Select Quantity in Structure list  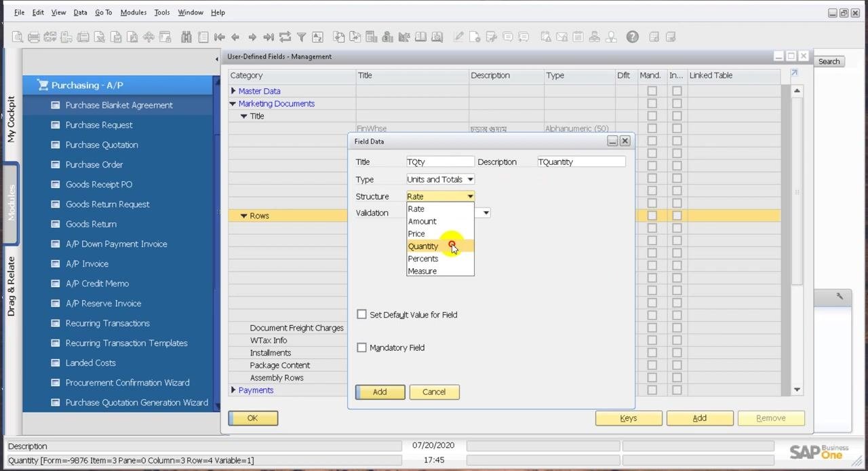point(440,246)
